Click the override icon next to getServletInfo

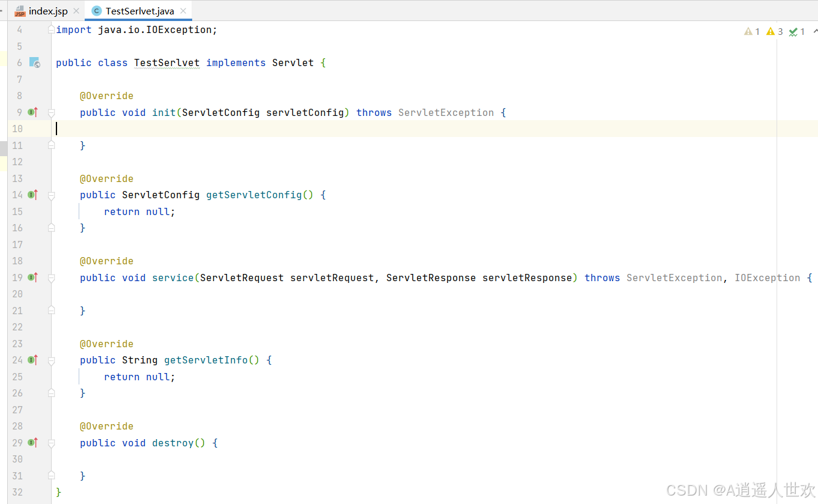(32, 359)
